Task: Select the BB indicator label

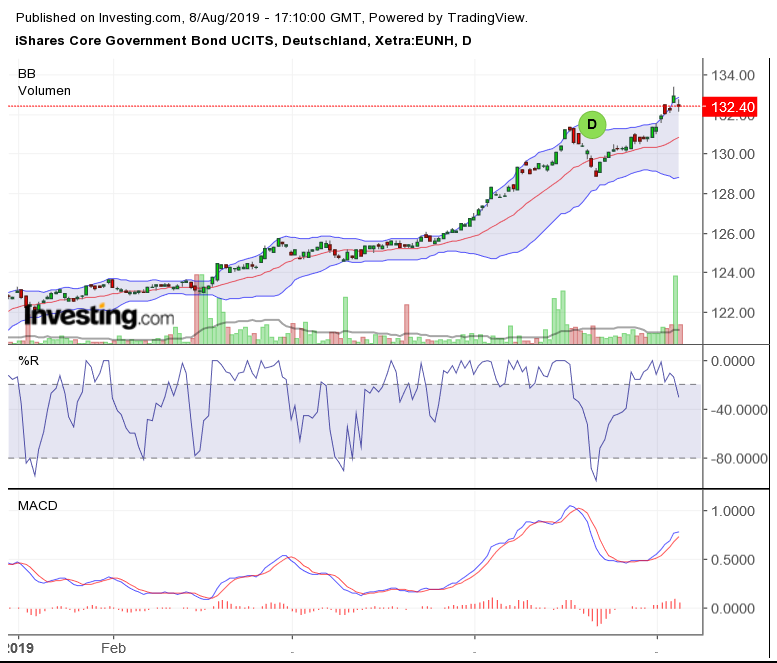Action: (27, 74)
